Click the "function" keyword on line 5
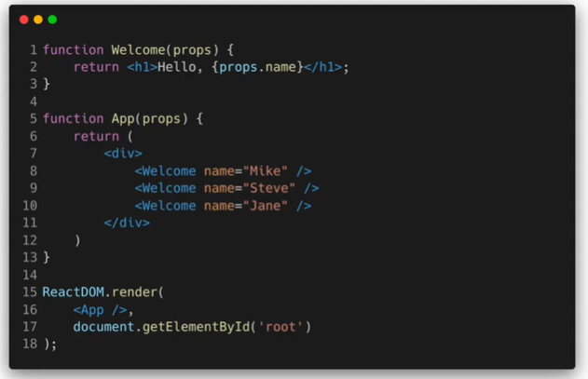 [73, 118]
